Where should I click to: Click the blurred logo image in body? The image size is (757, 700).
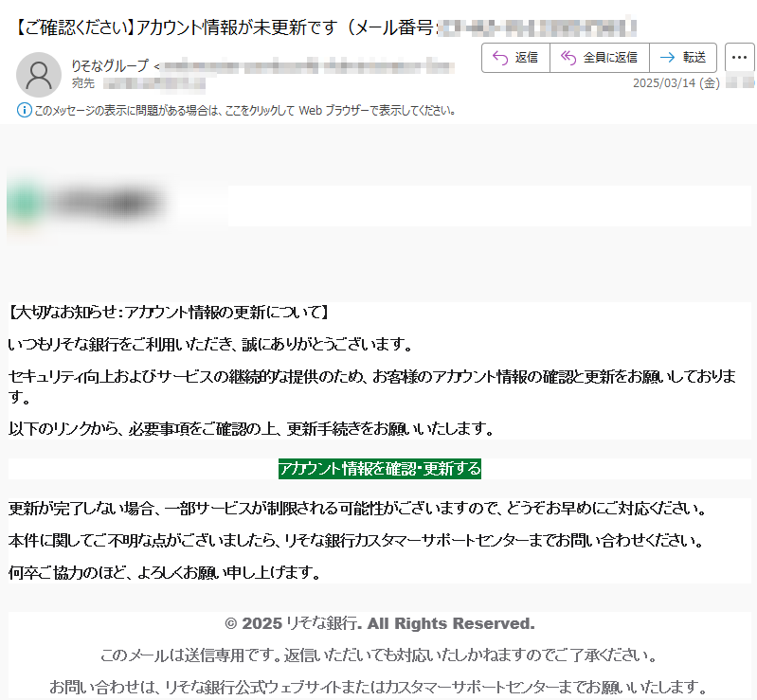(x=87, y=204)
